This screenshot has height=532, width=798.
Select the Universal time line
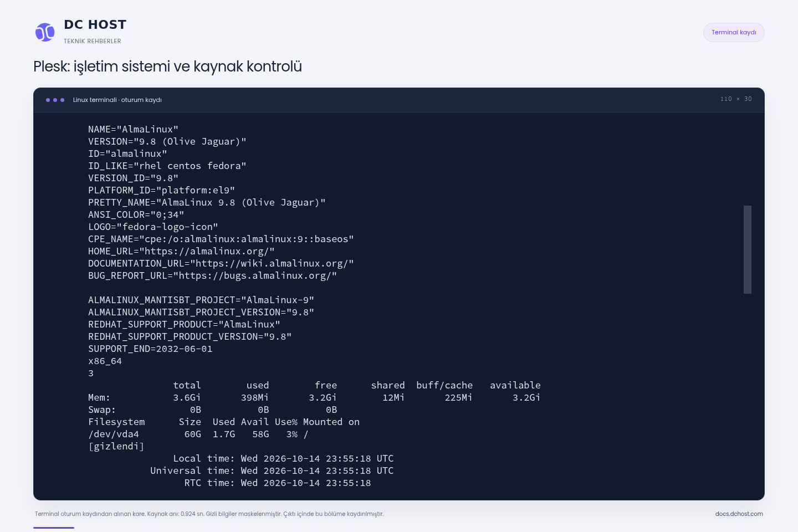point(272,470)
